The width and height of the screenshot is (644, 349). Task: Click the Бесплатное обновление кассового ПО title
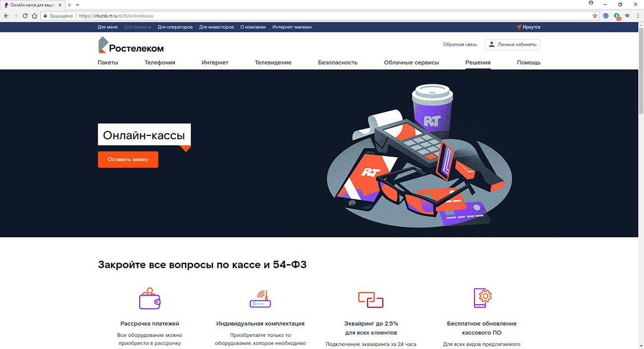point(482,328)
